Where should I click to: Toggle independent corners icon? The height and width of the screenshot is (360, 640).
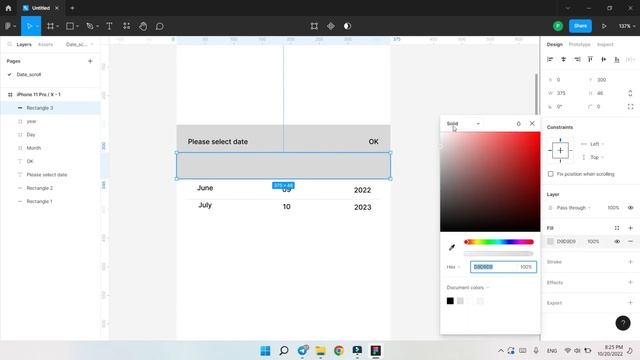click(631, 107)
